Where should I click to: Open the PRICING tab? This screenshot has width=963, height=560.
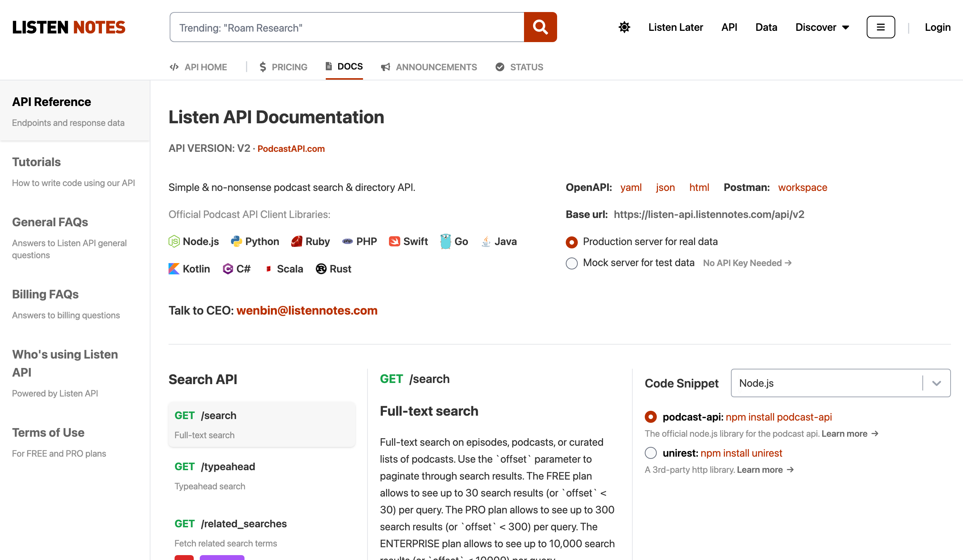[283, 67]
